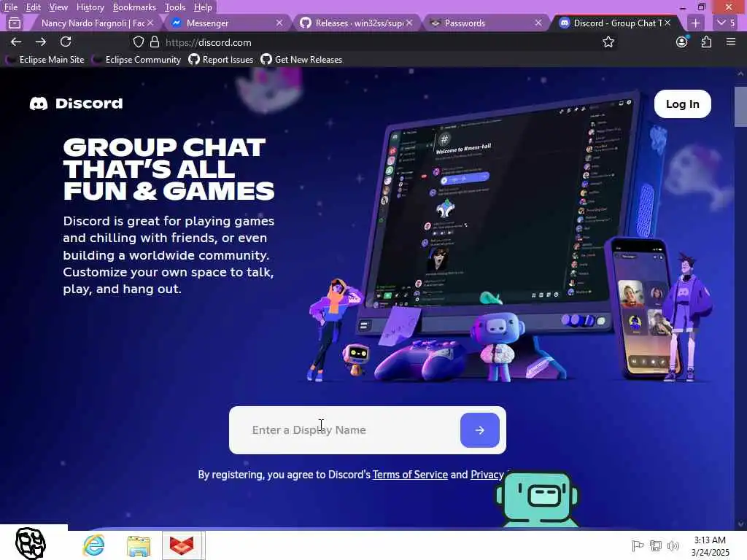The image size is (747, 560).
Task: Bookmark this page with the star icon
Action: (608, 42)
